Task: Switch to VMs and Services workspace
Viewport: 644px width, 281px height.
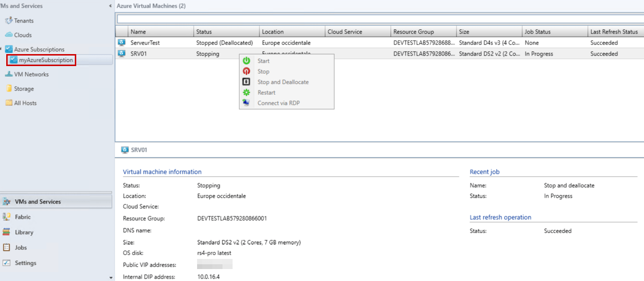Action: (38, 202)
